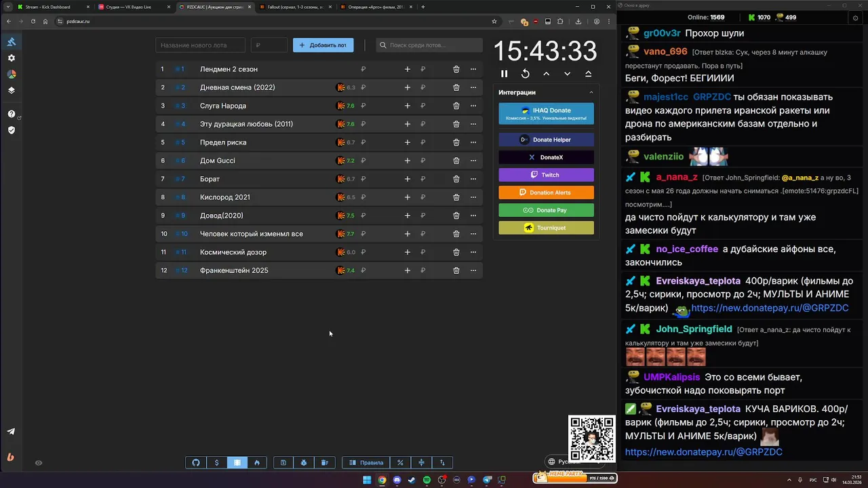Toggle the dollar sign bottom toolbar button
This screenshot has width=868, height=488.
click(x=216, y=463)
